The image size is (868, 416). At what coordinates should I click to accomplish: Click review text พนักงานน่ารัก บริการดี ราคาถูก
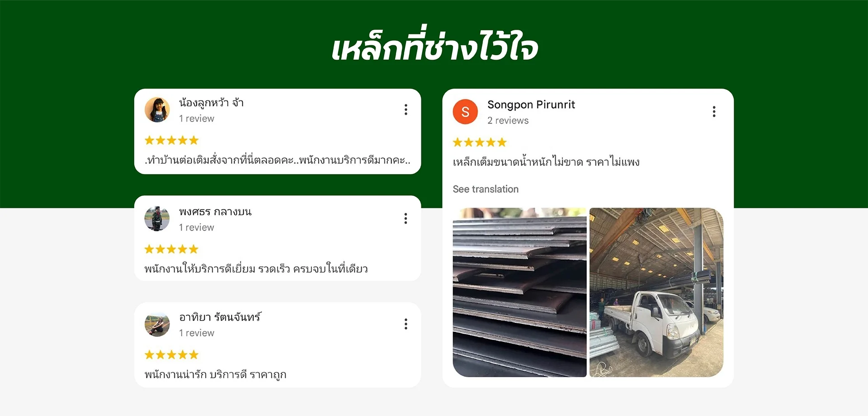[x=215, y=374]
